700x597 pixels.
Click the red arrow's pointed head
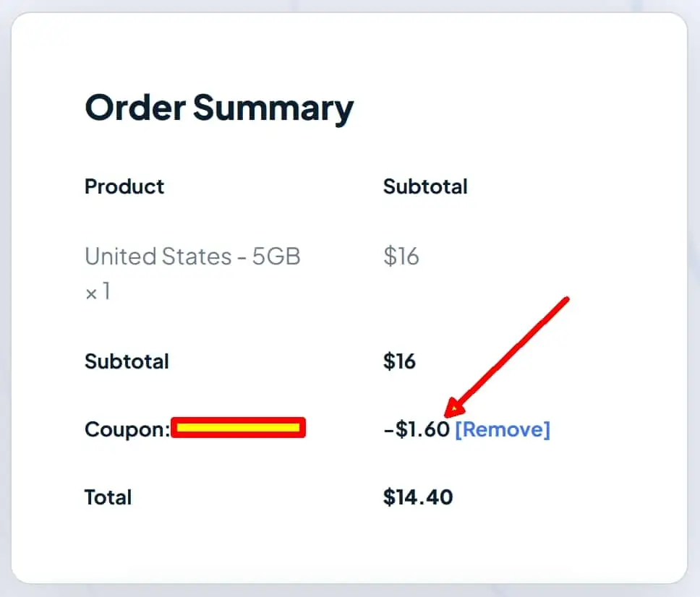tap(450, 412)
